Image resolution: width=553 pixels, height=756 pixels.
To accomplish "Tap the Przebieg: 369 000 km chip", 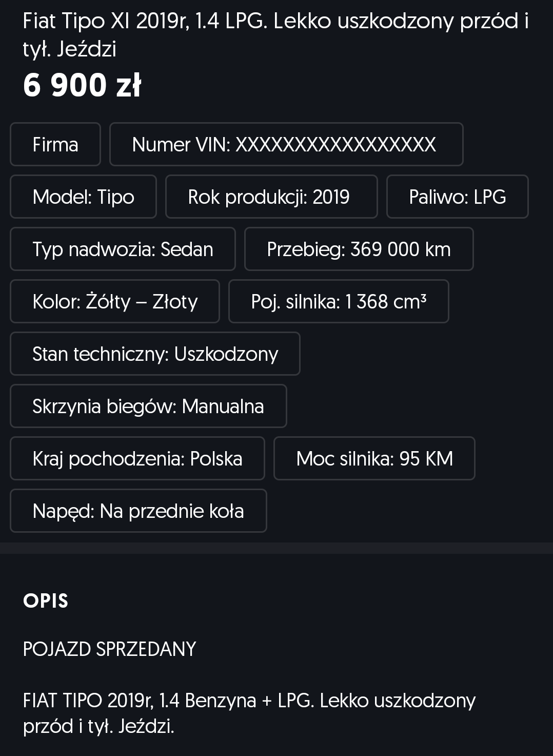I will 359,249.
